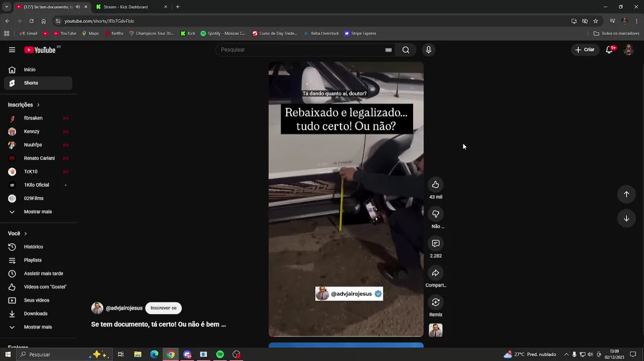Open Seus vídeos
Image resolution: width=644 pixels, height=361 pixels.
click(x=38, y=300)
